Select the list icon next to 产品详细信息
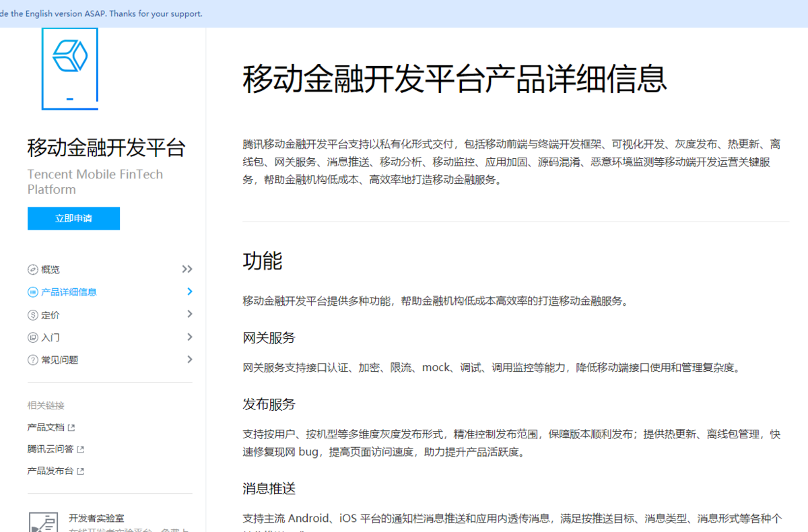 (32, 292)
